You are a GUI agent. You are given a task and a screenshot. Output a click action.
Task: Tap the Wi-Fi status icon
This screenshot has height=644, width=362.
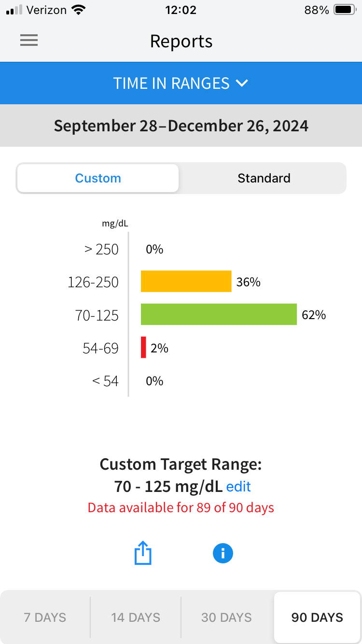click(x=77, y=10)
